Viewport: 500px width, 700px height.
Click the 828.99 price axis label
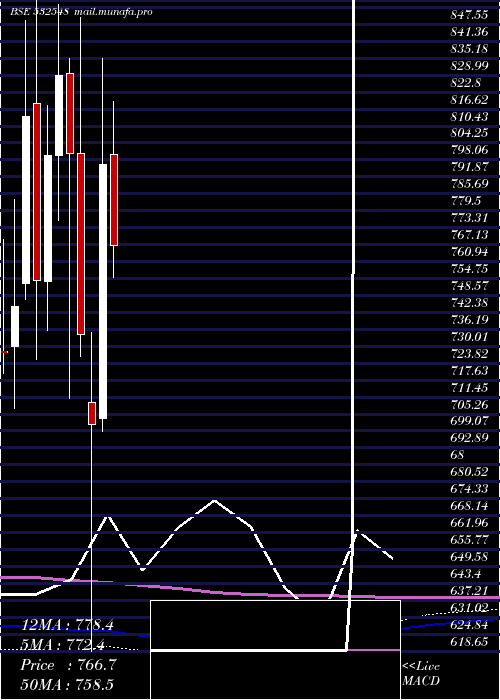point(469,66)
